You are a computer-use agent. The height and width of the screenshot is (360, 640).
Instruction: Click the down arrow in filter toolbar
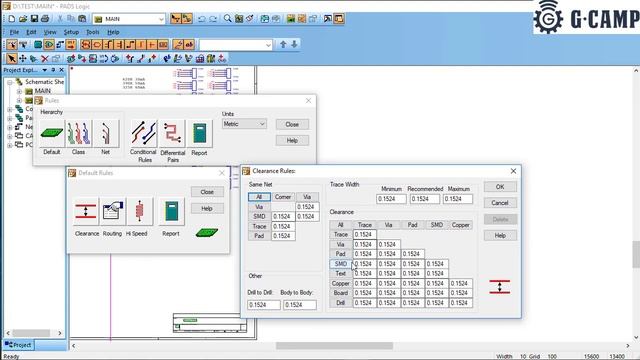[294, 44]
